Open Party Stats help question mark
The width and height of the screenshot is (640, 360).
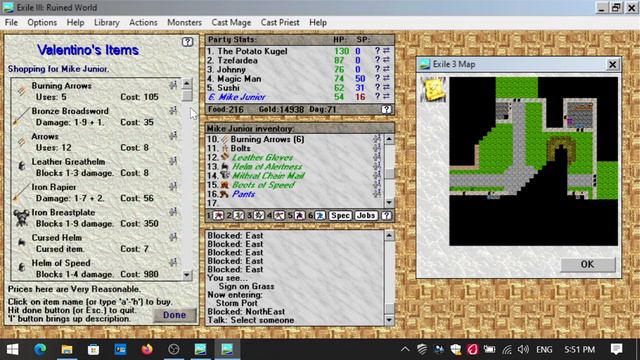pos(386,109)
